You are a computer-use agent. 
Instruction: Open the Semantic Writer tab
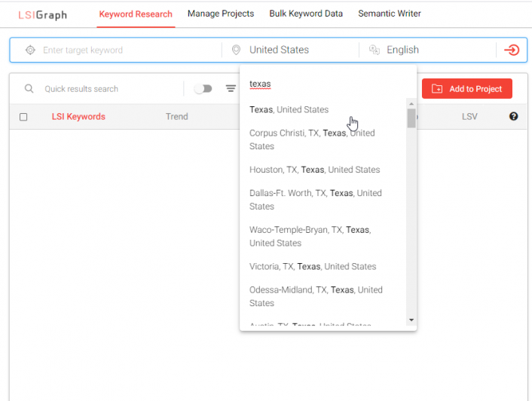tap(390, 14)
